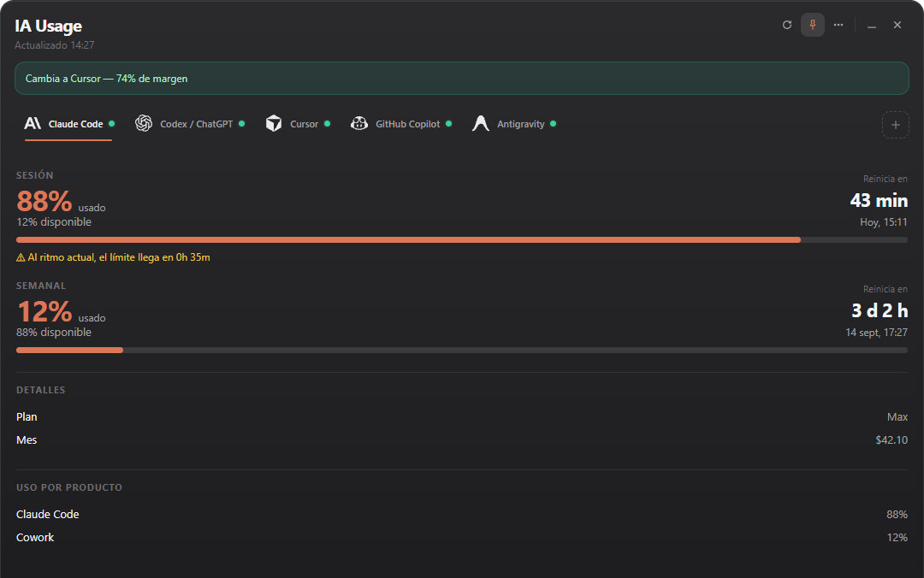Open the Antigravity tab
This screenshot has width=924, height=578.
click(x=514, y=124)
